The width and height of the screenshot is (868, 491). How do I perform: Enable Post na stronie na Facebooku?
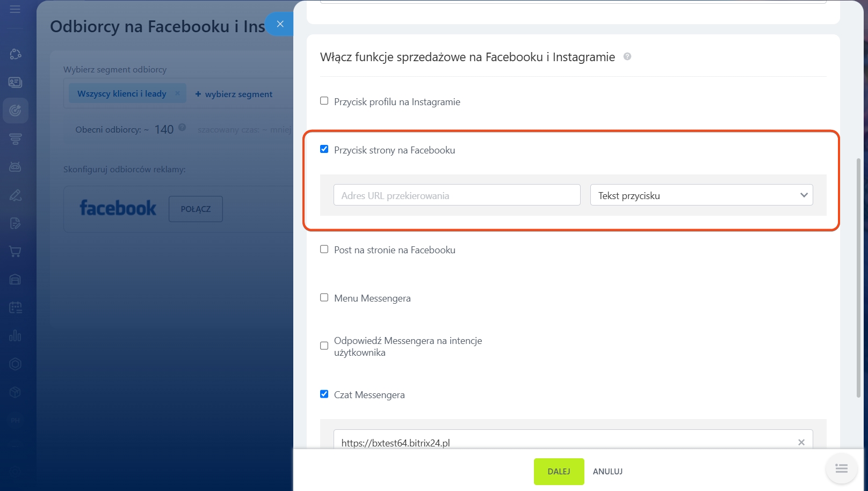pyautogui.click(x=324, y=249)
